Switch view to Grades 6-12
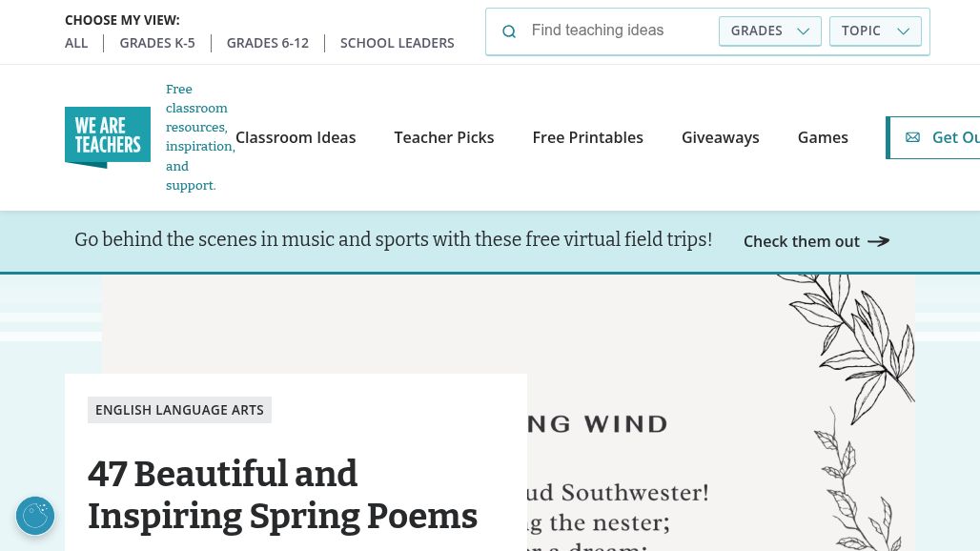Screen dimensions: 980x551 tap(268, 43)
